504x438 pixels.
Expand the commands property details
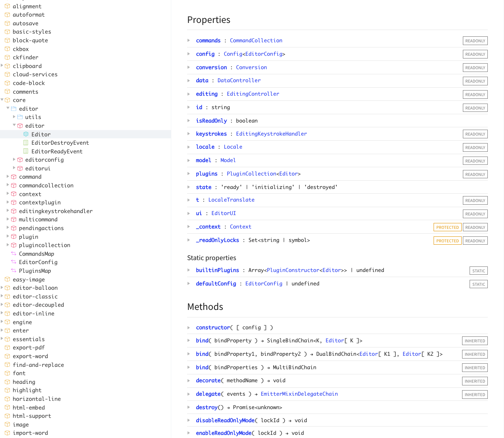[189, 40]
